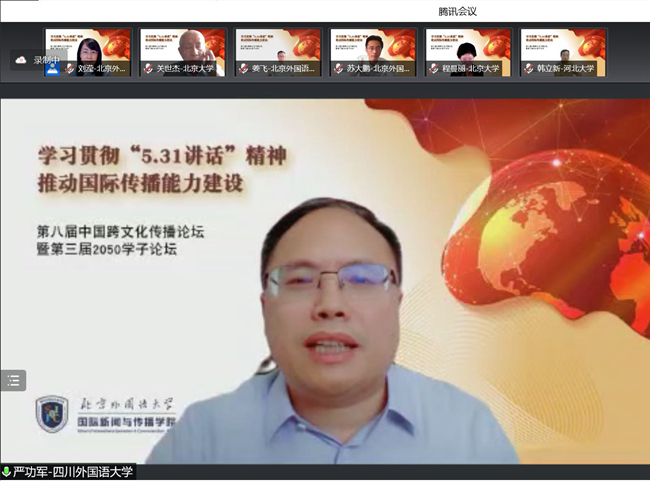The image size is (650, 481).
Task: Click green active mic icon for 严功军
Action: tap(6, 472)
